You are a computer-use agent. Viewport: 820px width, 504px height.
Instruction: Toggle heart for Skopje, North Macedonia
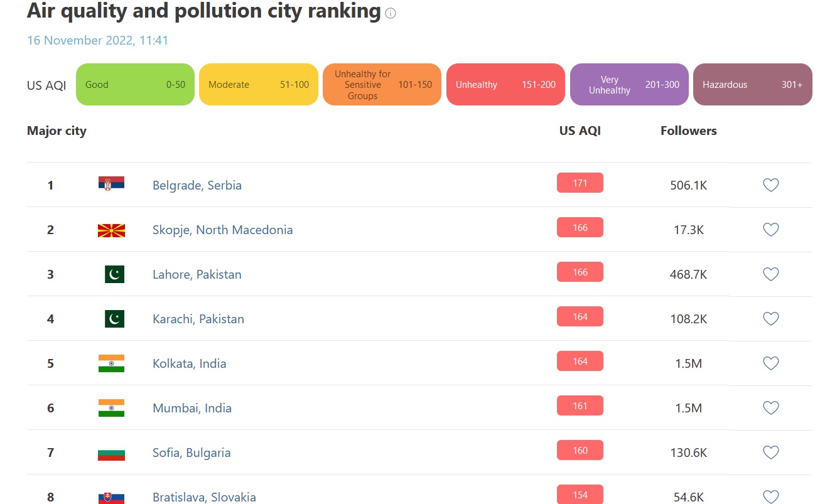coord(770,230)
